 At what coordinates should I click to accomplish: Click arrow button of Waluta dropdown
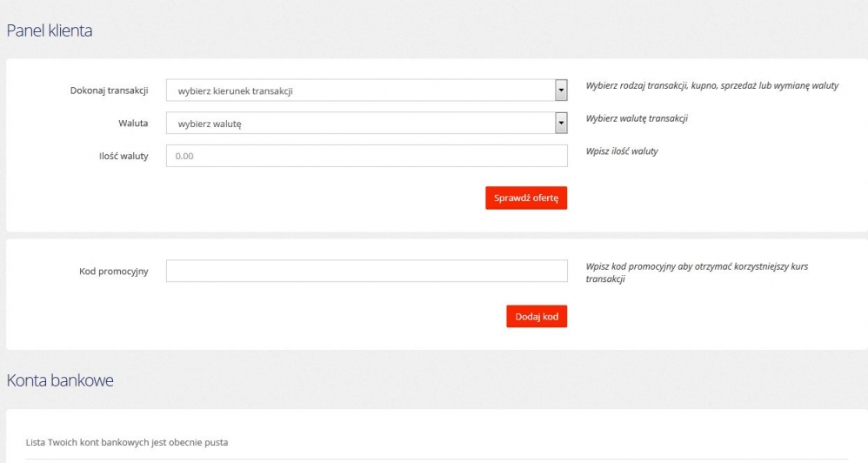click(561, 124)
